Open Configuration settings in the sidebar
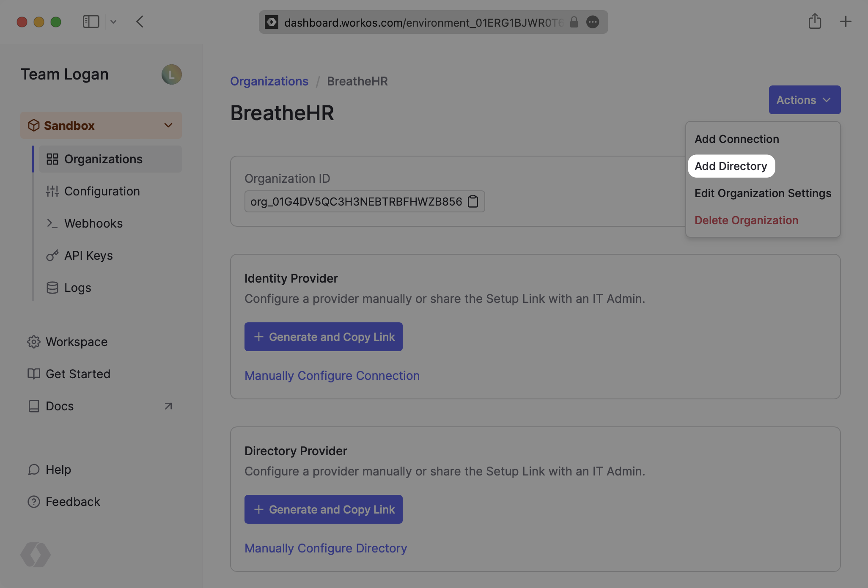This screenshot has height=588, width=868. 102,191
